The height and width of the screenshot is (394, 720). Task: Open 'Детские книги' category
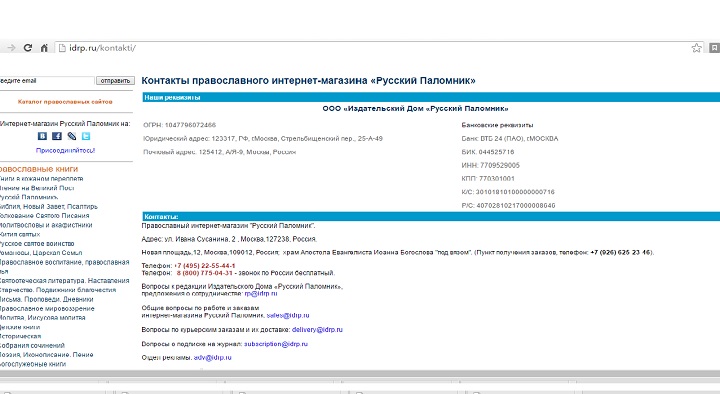point(20,327)
